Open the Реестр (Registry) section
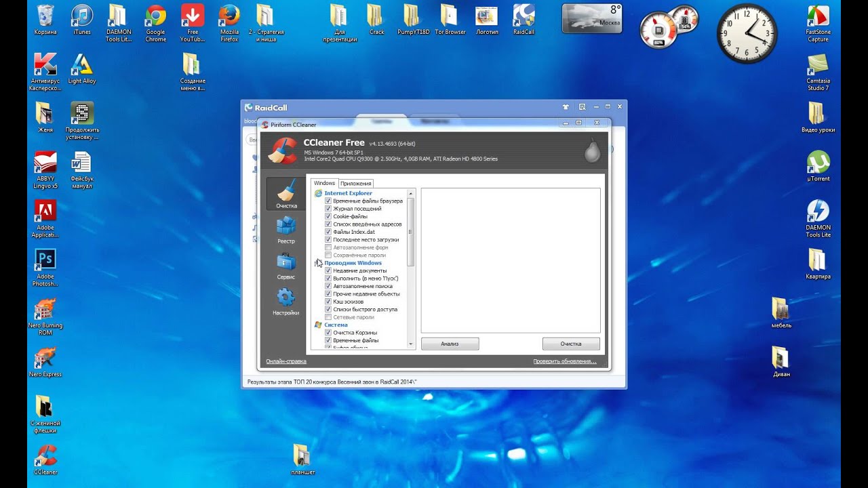 tap(286, 230)
